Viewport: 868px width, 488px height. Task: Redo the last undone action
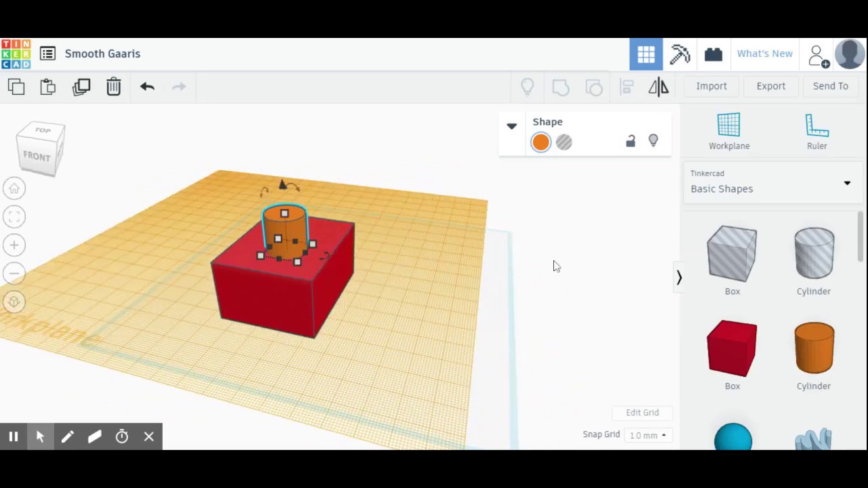pyautogui.click(x=179, y=86)
